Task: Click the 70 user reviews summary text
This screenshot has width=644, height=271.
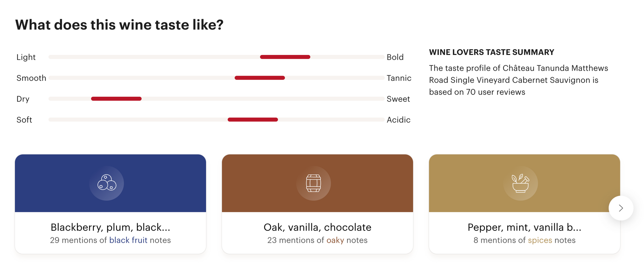Action: (x=519, y=80)
